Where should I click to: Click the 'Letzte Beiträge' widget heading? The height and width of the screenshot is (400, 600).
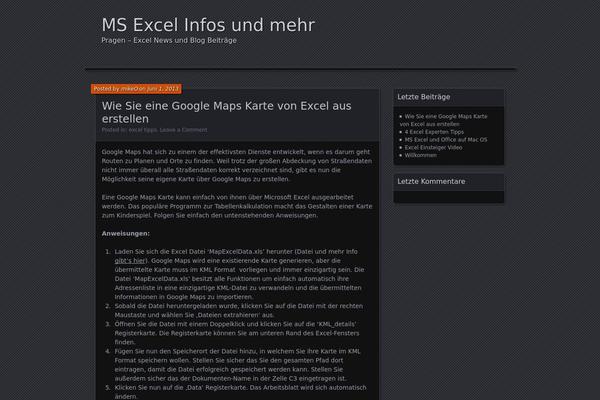click(424, 97)
